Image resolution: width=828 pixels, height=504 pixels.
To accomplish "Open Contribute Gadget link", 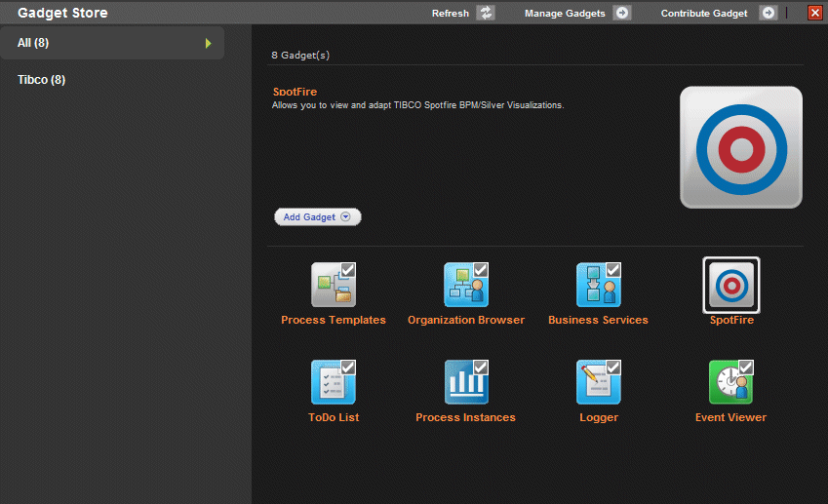I will coord(704,14).
